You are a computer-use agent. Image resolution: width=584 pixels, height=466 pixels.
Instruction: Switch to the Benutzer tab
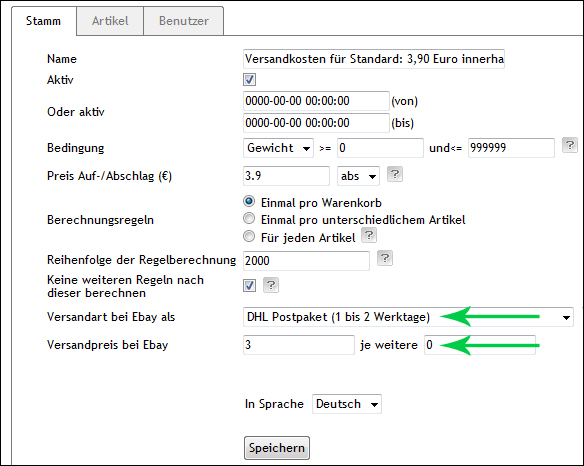pos(184,21)
